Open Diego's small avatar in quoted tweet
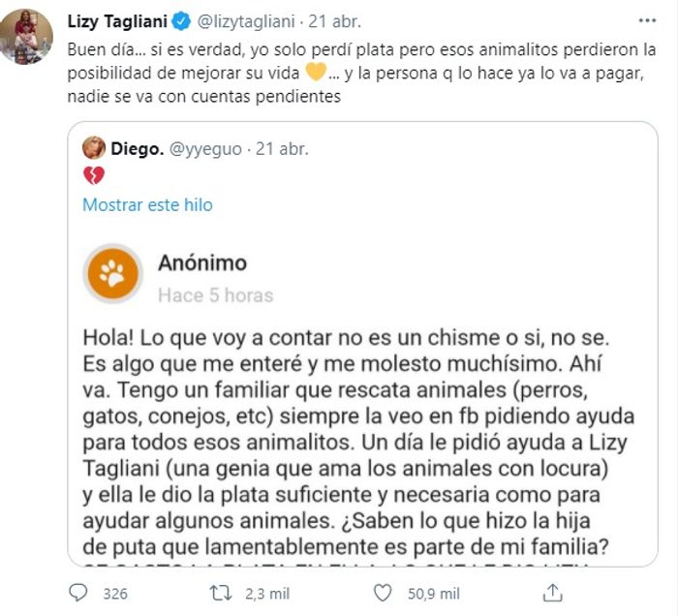This screenshot has height=616, width=678. tap(94, 148)
